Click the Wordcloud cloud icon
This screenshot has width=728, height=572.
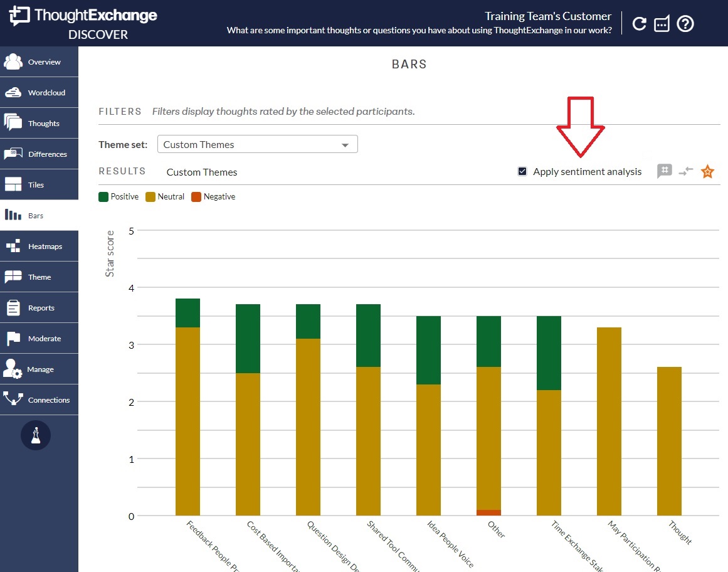tap(13, 92)
